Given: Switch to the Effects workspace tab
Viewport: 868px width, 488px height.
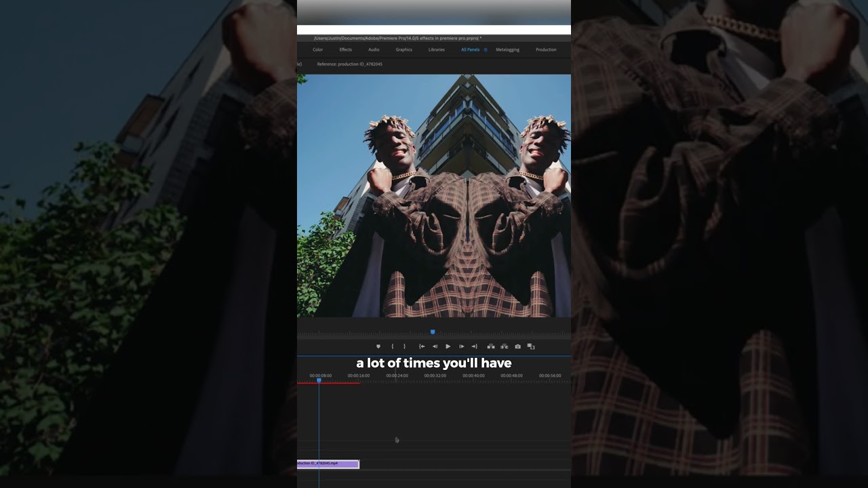Looking at the screenshot, I should (346, 49).
